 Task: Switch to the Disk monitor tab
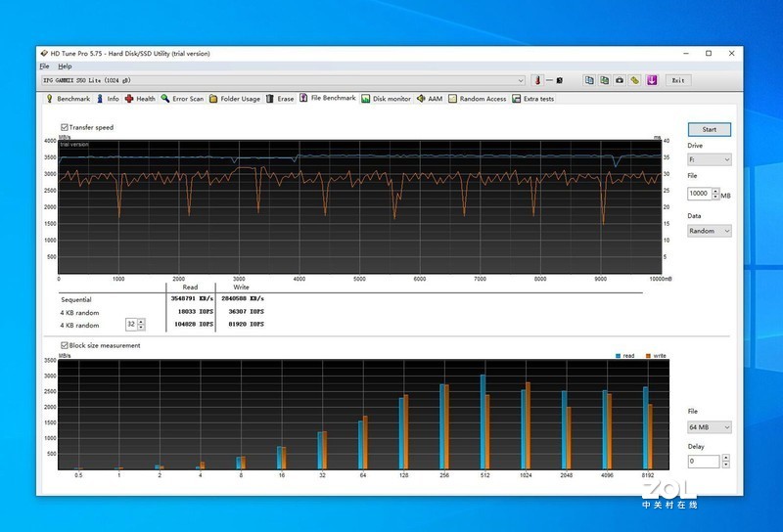point(387,99)
